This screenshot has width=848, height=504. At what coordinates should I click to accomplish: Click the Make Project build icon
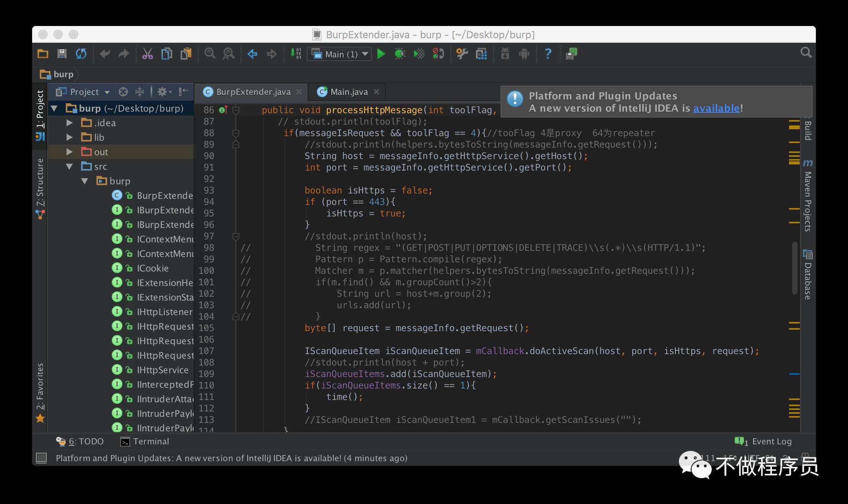click(296, 54)
